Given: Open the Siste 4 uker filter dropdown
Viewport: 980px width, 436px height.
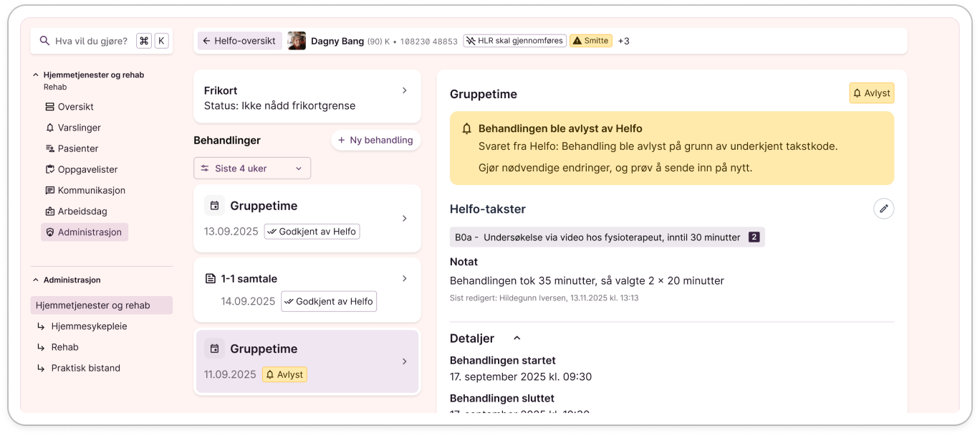Looking at the screenshot, I should [x=252, y=169].
